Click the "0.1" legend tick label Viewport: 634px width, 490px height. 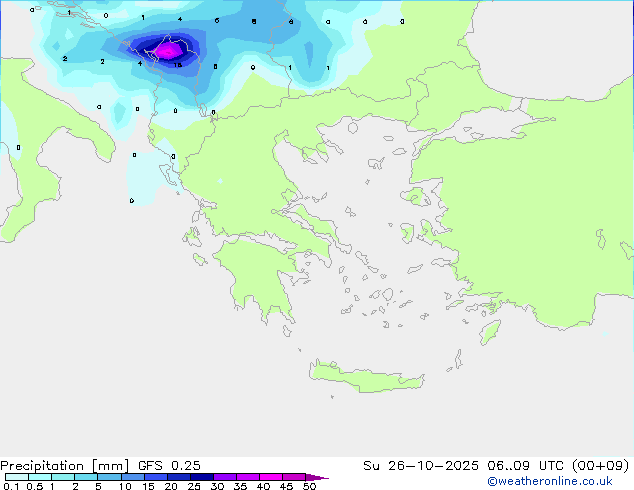tap(11, 486)
